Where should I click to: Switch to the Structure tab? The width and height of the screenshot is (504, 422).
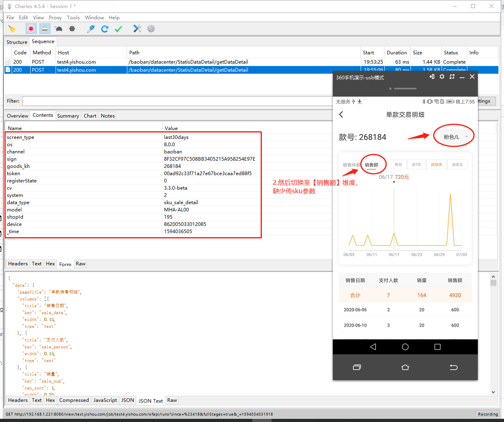[17, 42]
